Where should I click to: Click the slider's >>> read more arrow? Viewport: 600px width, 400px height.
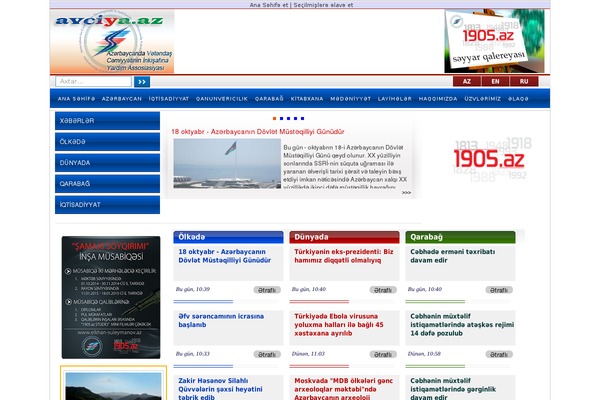click(406, 193)
